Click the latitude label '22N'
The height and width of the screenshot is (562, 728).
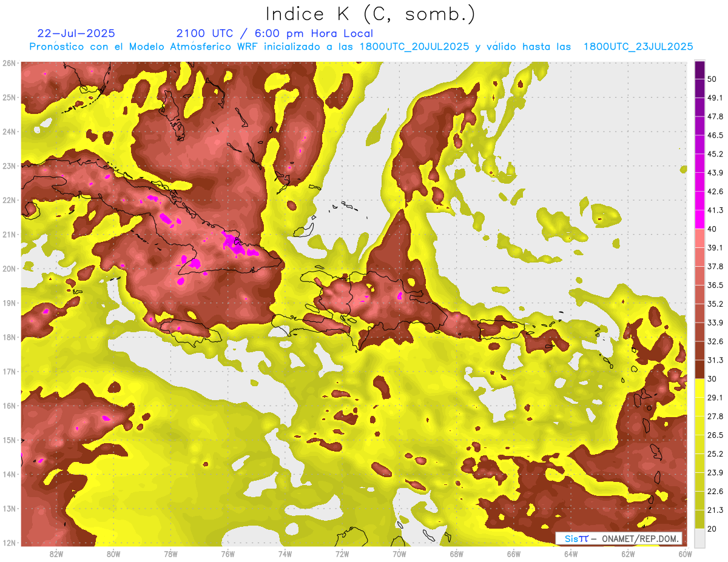9,200
